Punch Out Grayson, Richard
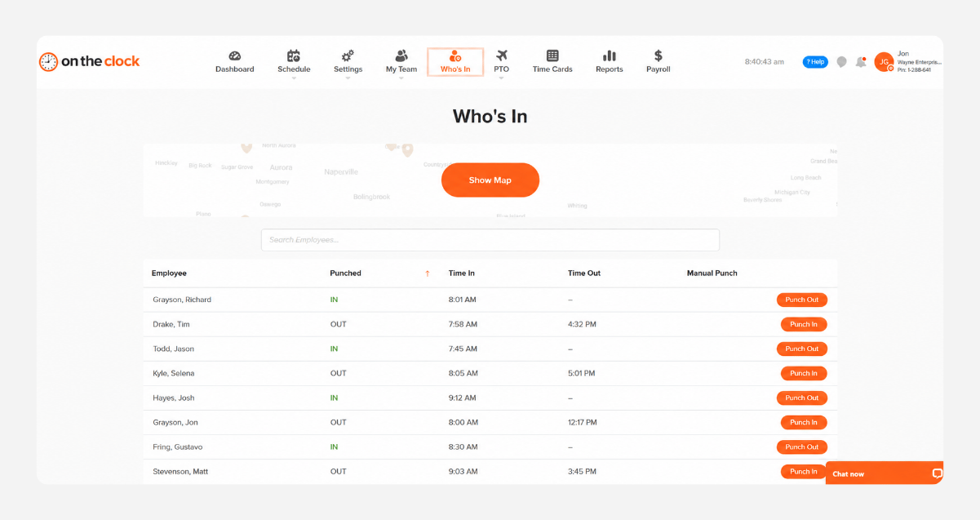This screenshot has width=980, height=520. tap(802, 300)
